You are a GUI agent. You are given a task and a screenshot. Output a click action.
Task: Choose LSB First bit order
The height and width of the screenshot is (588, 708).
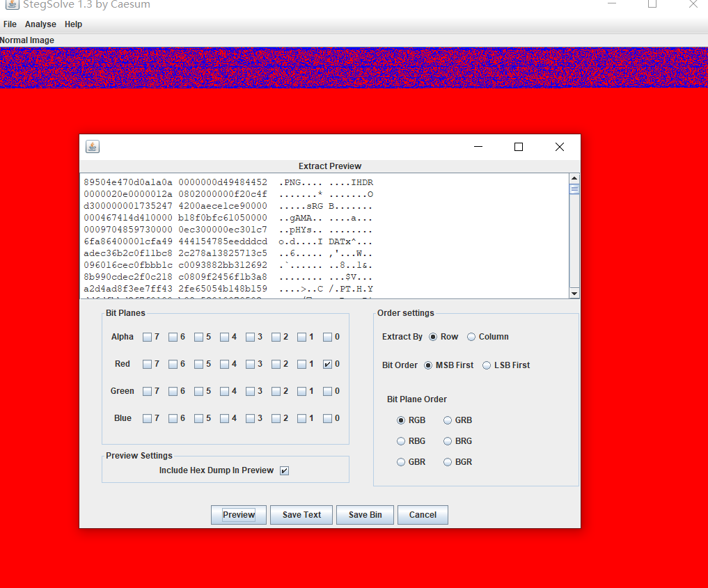coord(487,365)
